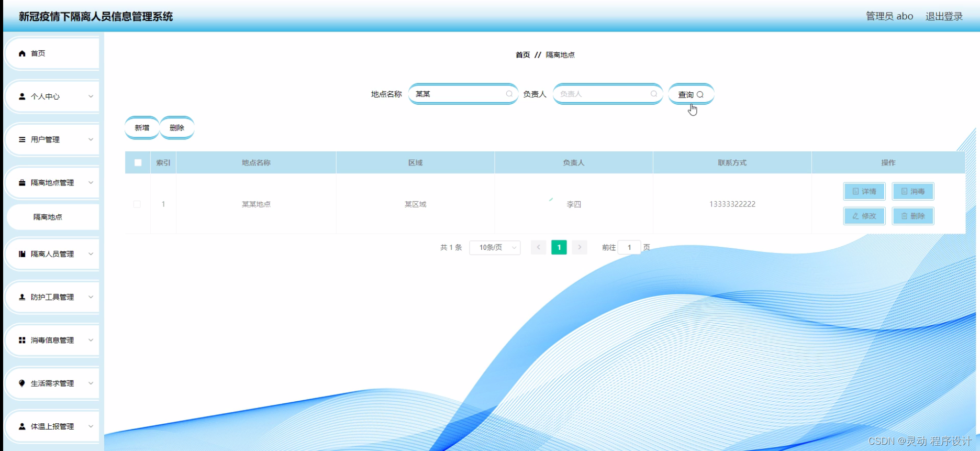Click 管理员 abo in header
The height and width of the screenshot is (451, 980).
[889, 16]
